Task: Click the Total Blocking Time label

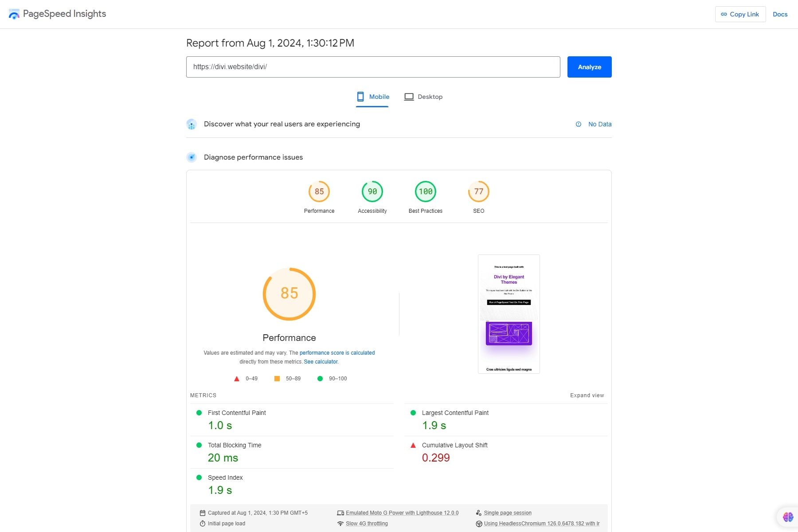Action: click(235, 445)
